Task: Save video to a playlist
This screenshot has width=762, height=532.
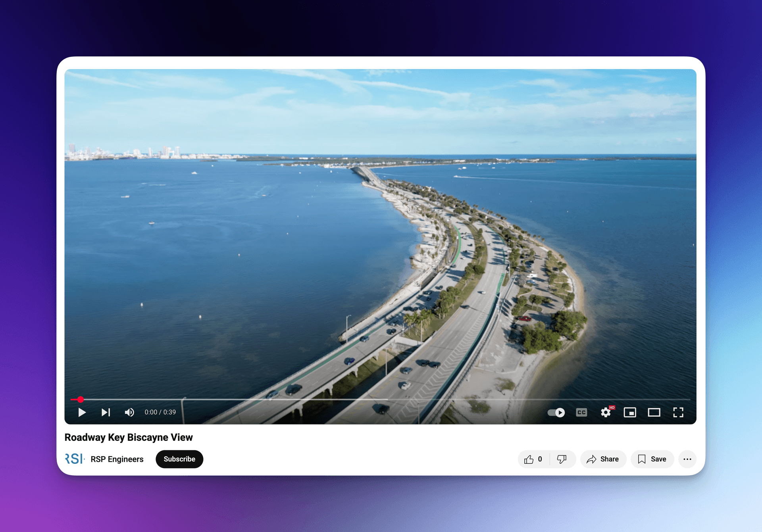Action: pyautogui.click(x=652, y=459)
